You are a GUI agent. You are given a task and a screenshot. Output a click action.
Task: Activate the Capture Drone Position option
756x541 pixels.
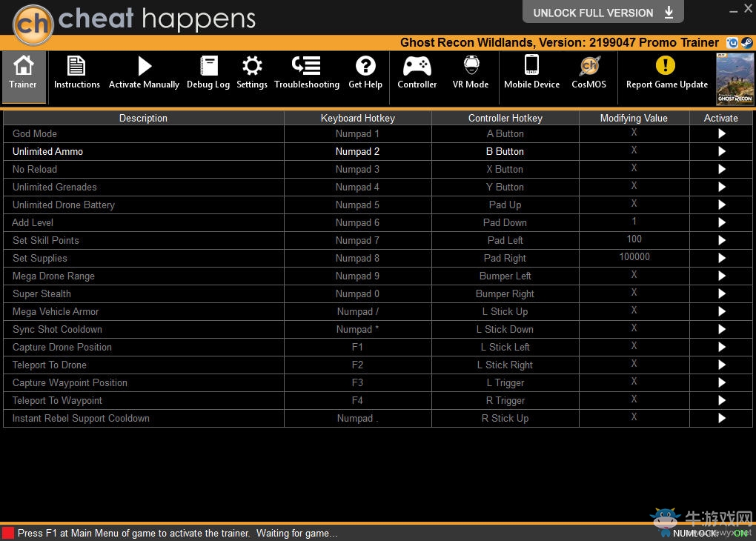click(721, 347)
